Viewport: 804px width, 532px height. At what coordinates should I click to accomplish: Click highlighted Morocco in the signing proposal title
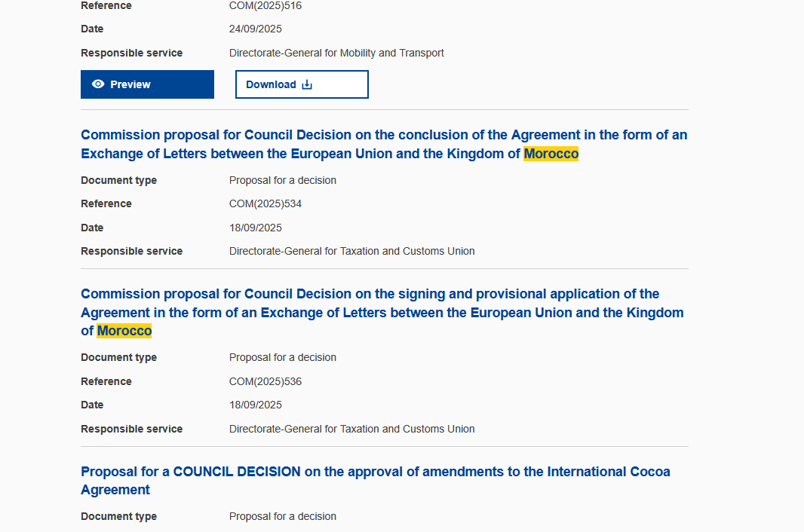tap(124, 332)
